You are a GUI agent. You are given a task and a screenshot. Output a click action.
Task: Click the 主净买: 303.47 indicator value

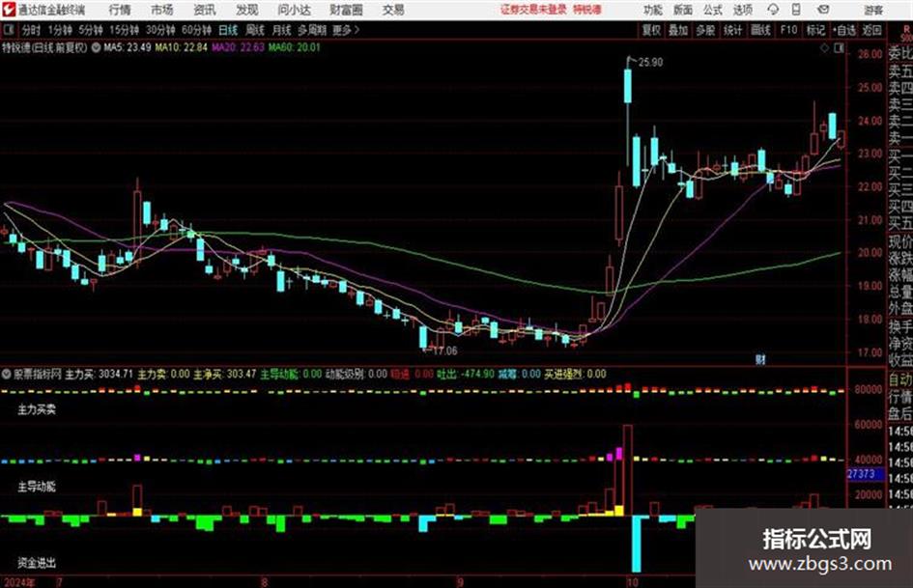pos(224,374)
